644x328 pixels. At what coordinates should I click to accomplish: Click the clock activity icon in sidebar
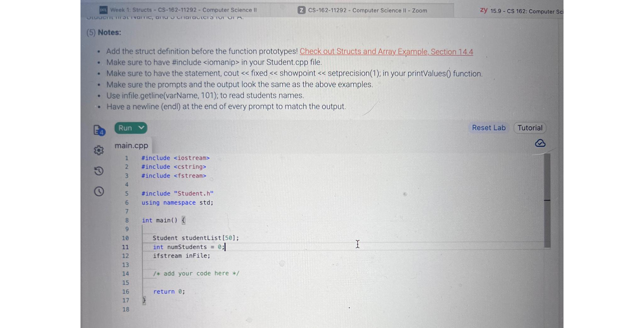click(98, 191)
